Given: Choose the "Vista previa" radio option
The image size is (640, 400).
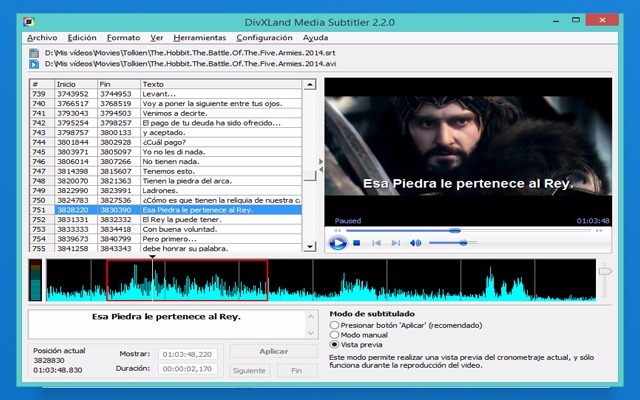Looking at the screenshot, I should [x=335, y=345].
